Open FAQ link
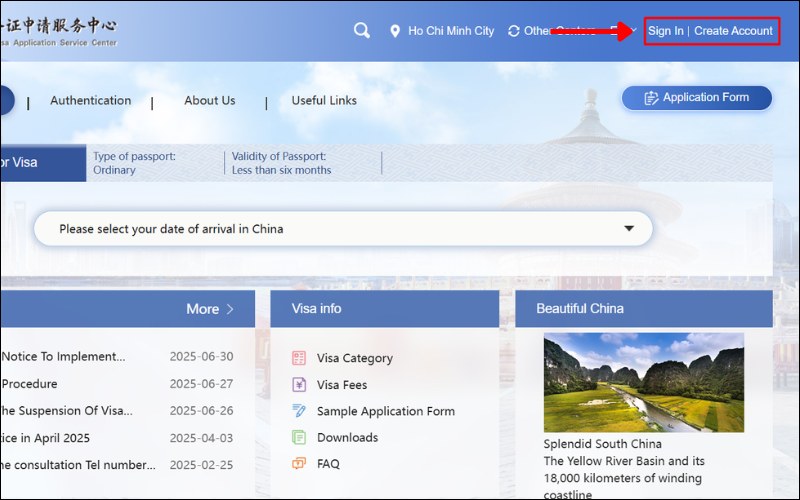This screenshot has height=500, width=800. pyautogui.click(x=328, y=464)
